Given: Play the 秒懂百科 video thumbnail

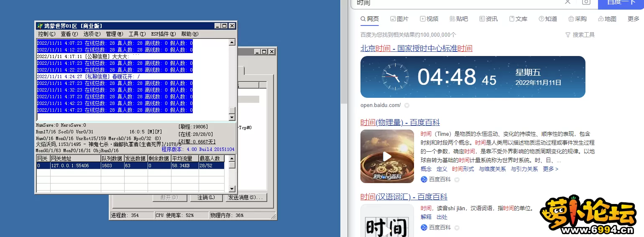Looking at the screenshot, I should (387, 156).
